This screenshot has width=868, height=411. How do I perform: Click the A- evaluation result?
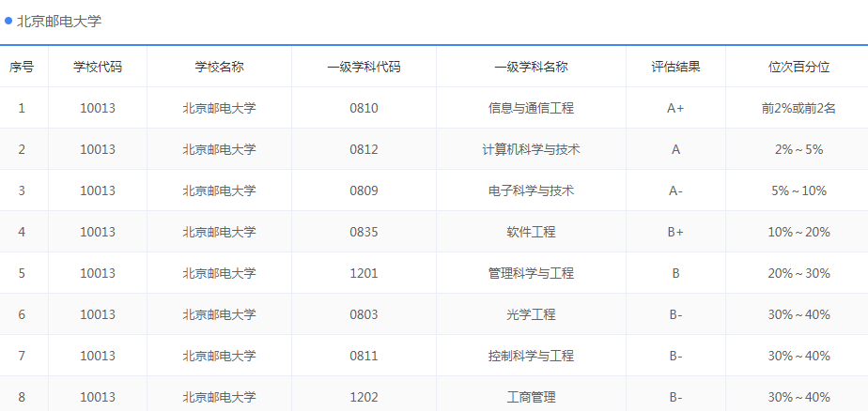point(675,190)
